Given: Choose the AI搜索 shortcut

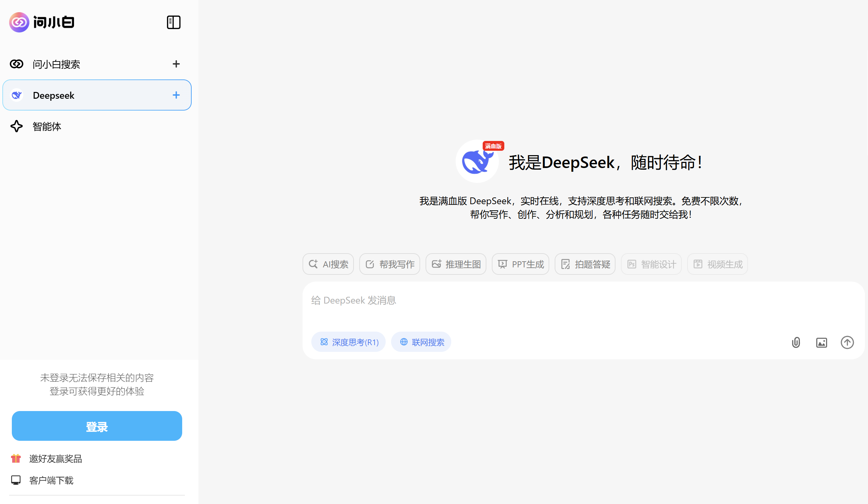Looking at the screenshot, I should pos(328,264).
